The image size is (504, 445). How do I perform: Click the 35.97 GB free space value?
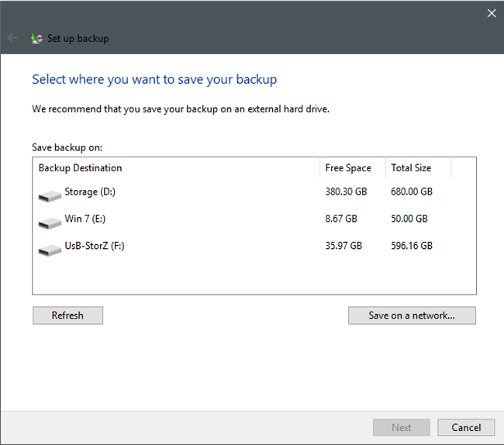(343, 247)
